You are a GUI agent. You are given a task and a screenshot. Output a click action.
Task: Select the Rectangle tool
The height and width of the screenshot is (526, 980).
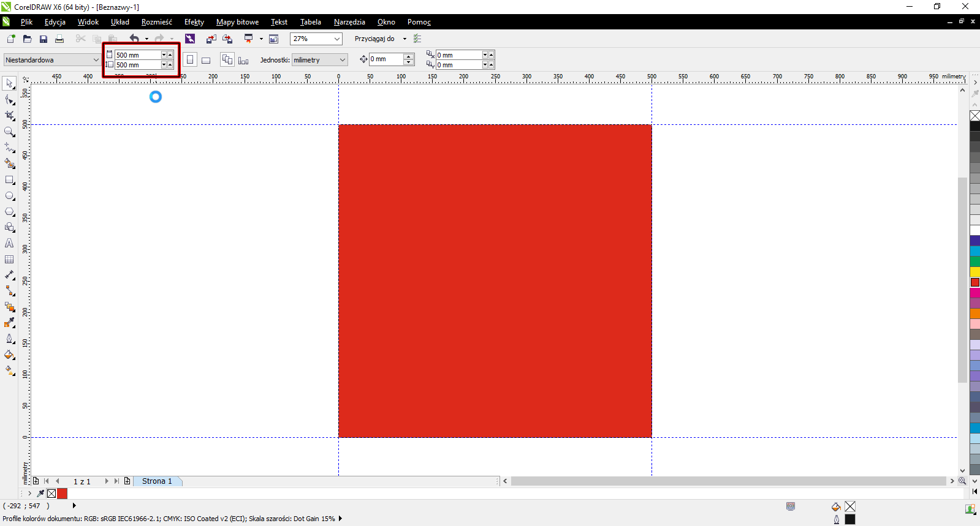(9, 180)
